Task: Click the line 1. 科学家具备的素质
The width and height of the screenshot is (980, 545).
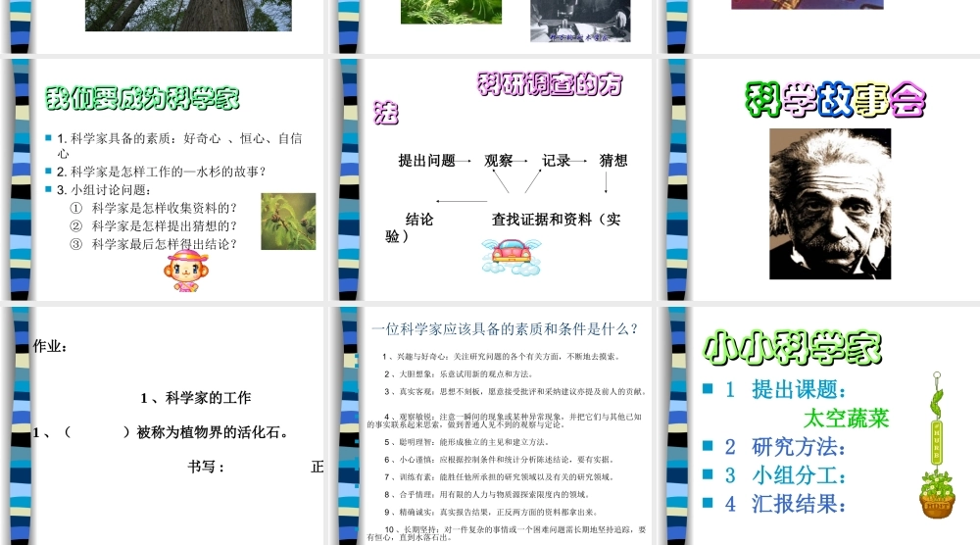Action: (179, 145)
